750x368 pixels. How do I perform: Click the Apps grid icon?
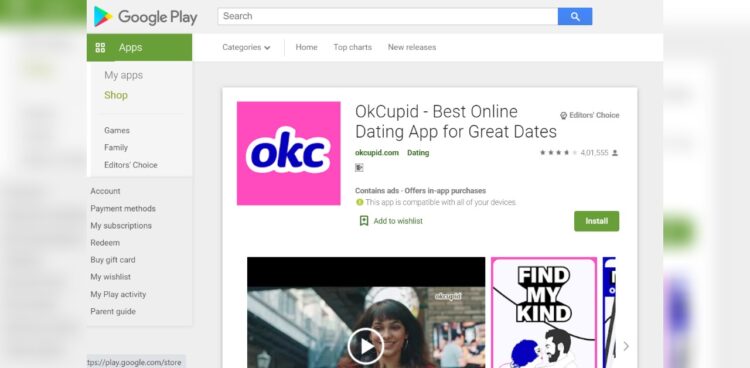pyautogui.click(x=100, y=47)
